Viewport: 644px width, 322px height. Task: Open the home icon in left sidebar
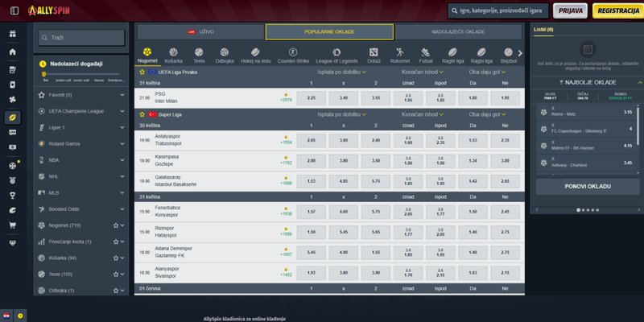coord(12,52)
